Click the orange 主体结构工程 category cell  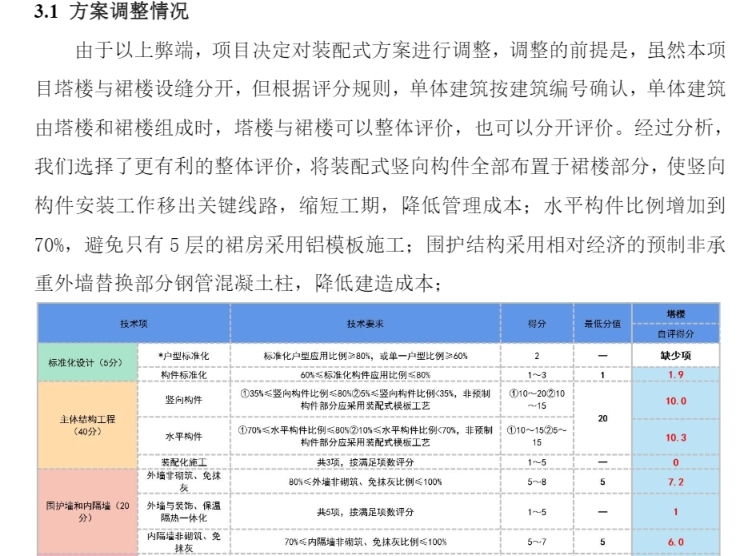point(88,419)
